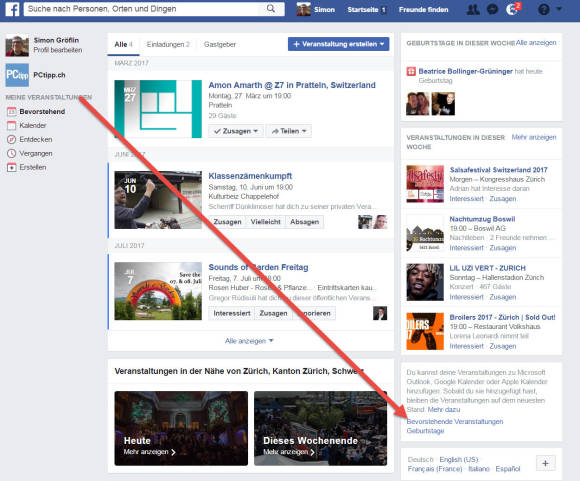Screen dimensions: 580x481
Task: Open the Teilen dropdown for Amon Amarth
Action: pos(289,131)
